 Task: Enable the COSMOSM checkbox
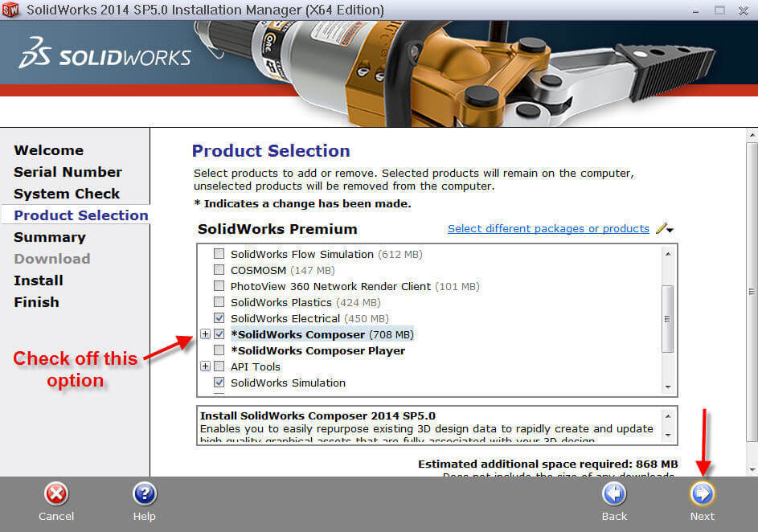tap(219, 270)
